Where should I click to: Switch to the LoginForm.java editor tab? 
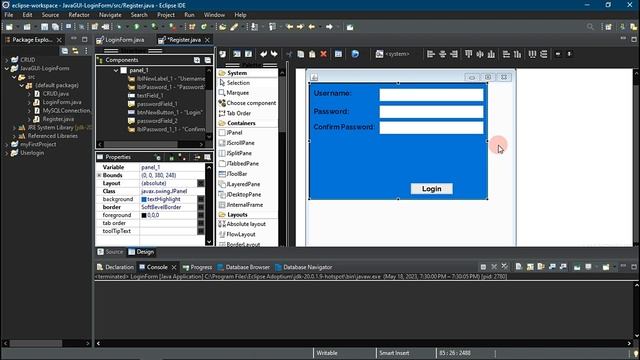(120, 40)
